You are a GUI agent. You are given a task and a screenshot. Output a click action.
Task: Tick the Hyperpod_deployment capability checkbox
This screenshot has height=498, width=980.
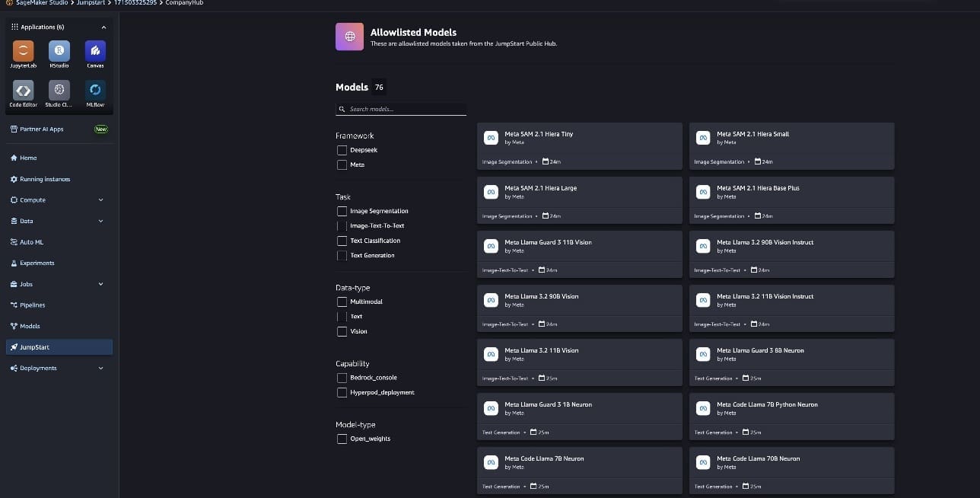(342, 393)
